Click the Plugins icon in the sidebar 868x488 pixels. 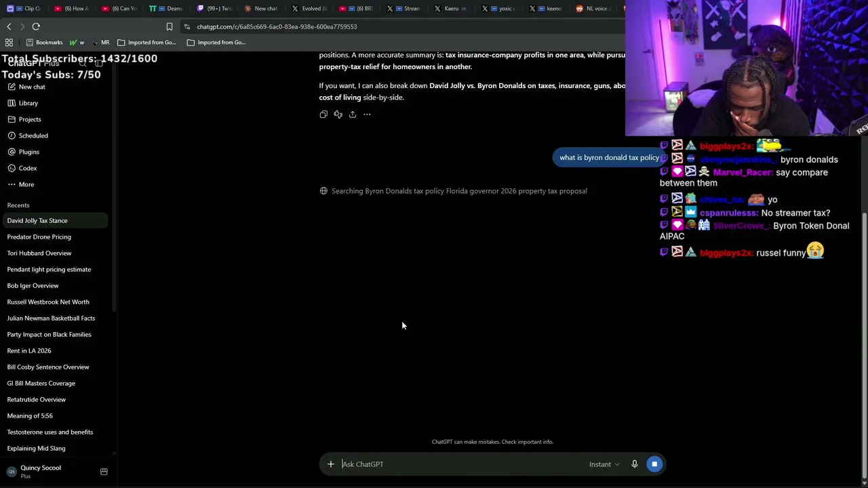click(12, 152)
